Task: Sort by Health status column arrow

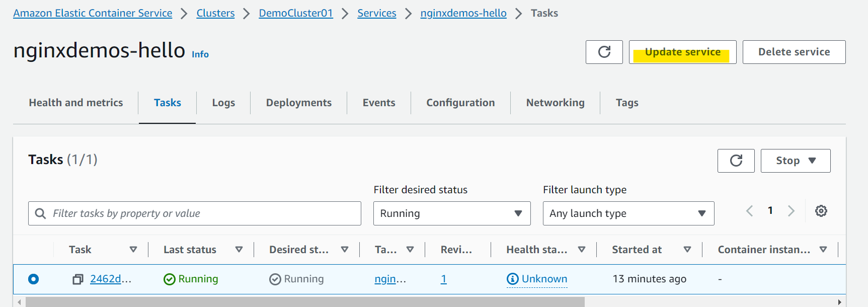Action: coord(582,250)
